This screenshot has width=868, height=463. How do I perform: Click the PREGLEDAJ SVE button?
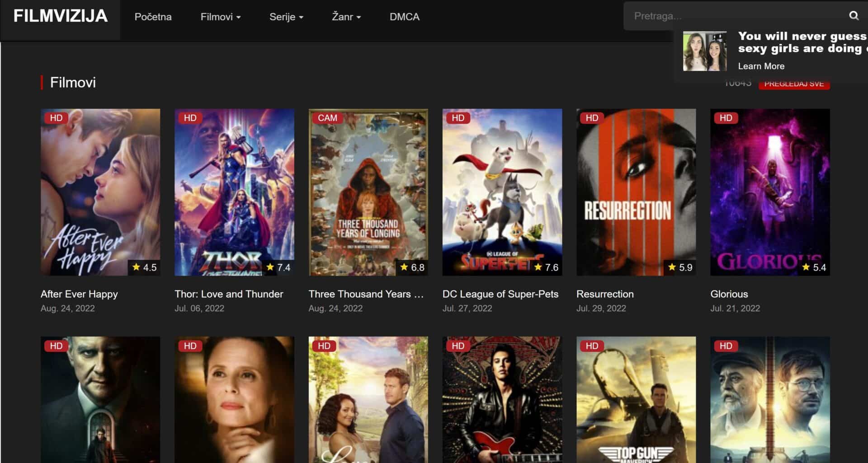pos(793,84)
